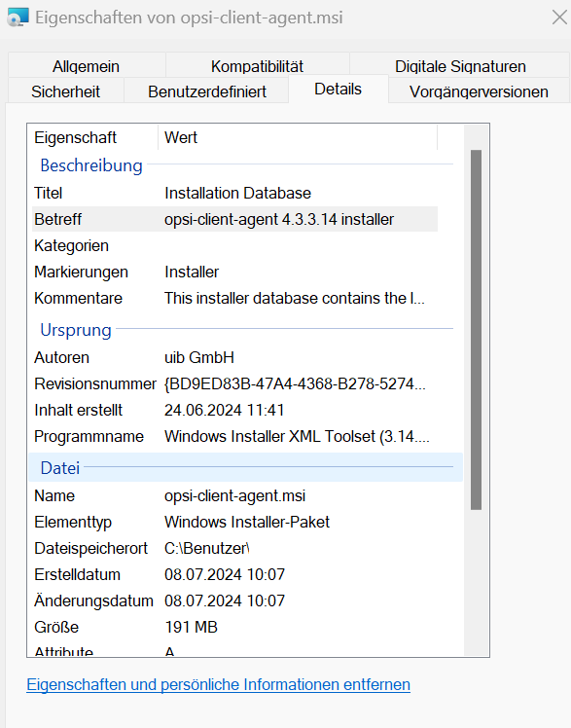The image size is (571, 728).
Task: Select the Programmname property label
Action: [89, 436]
